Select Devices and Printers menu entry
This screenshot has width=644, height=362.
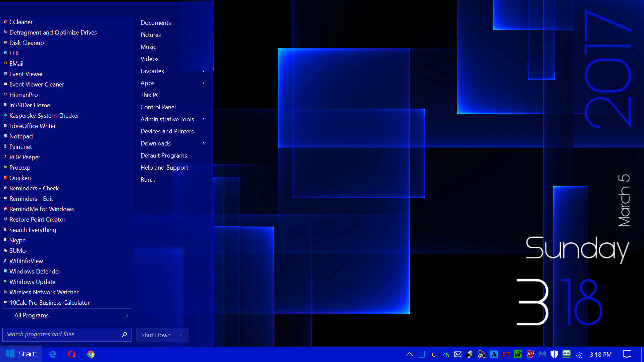(167, 131)
